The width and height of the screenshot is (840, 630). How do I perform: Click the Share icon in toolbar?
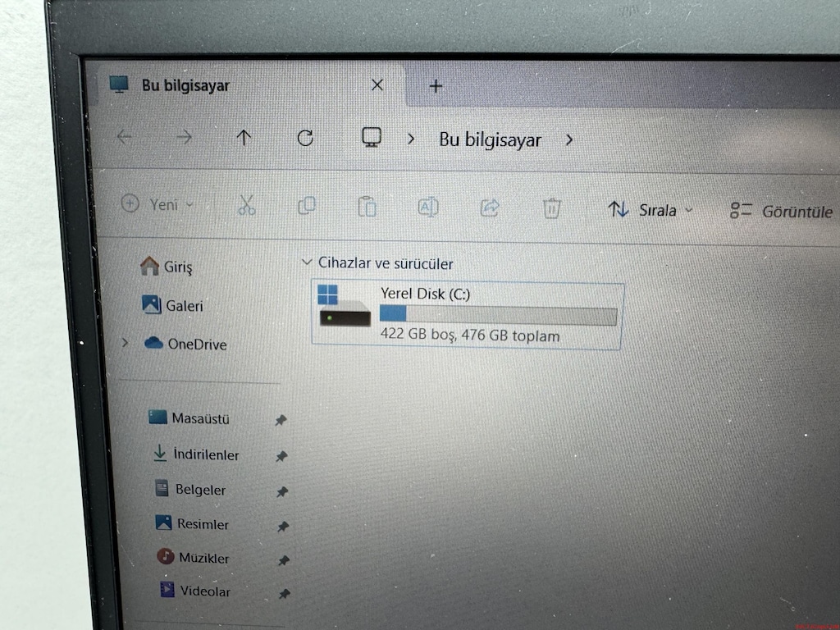[490, 208]
